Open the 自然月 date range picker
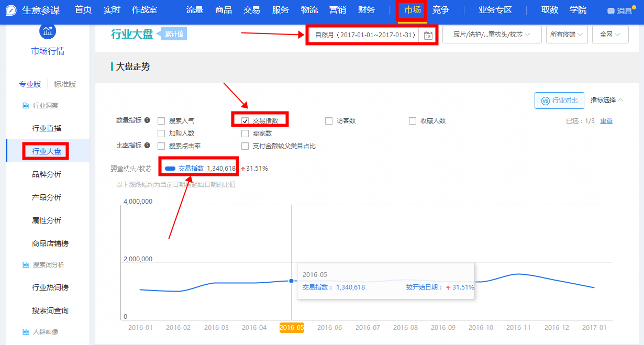Screen dimensions: 644x345 [x=372, y=35]
